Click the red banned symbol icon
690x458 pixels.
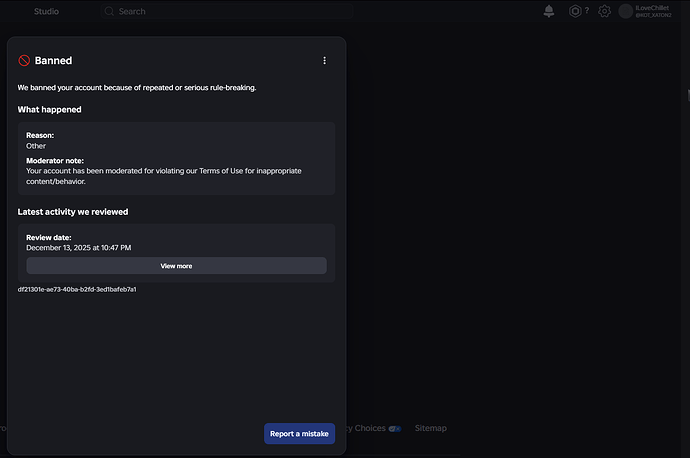pyautogui.click(x=24, y=61)
